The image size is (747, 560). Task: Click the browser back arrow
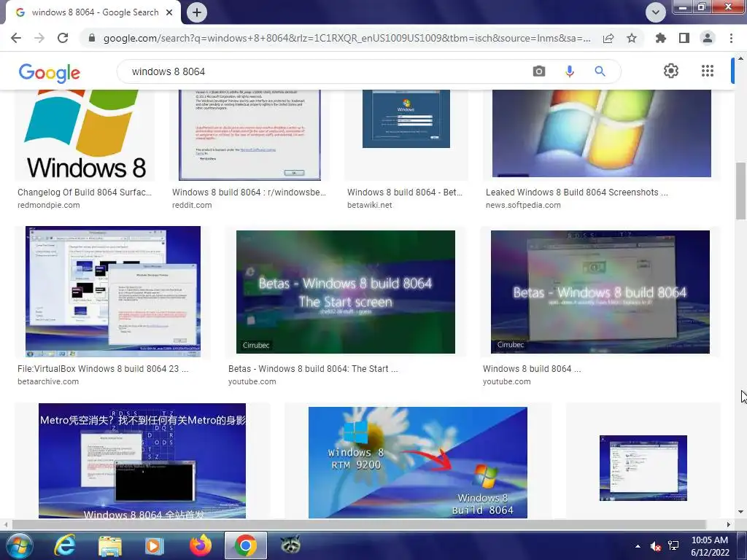point(16,38)
